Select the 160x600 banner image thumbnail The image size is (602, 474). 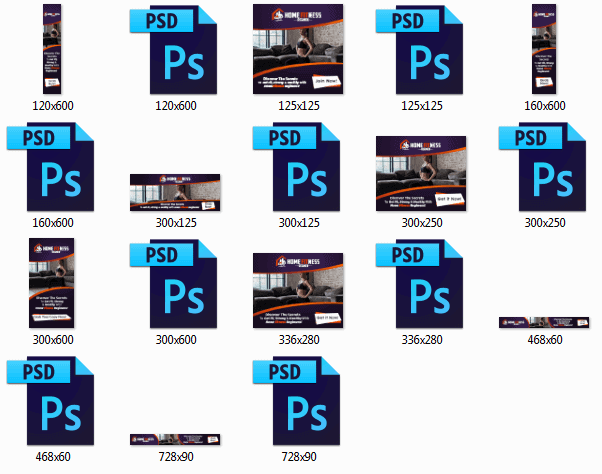pos(545,49)
